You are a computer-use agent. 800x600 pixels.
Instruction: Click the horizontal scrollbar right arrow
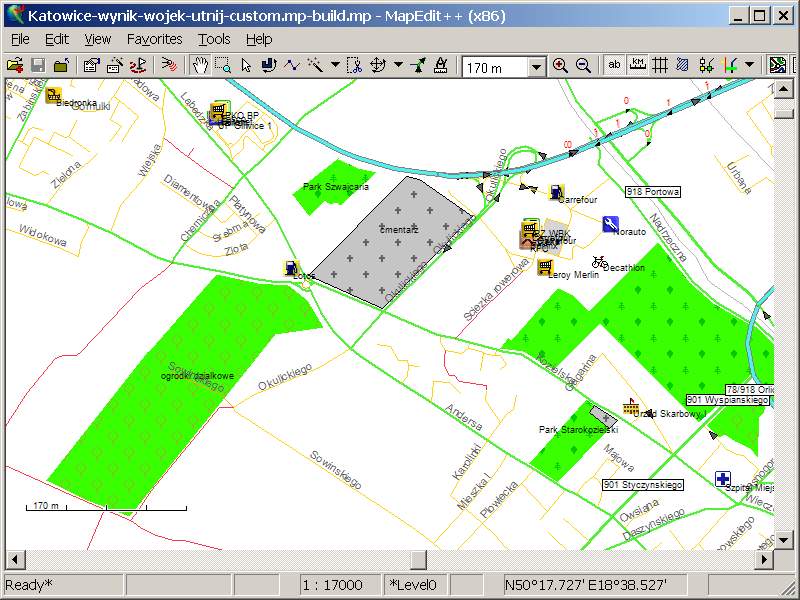(x=765, y=557)
